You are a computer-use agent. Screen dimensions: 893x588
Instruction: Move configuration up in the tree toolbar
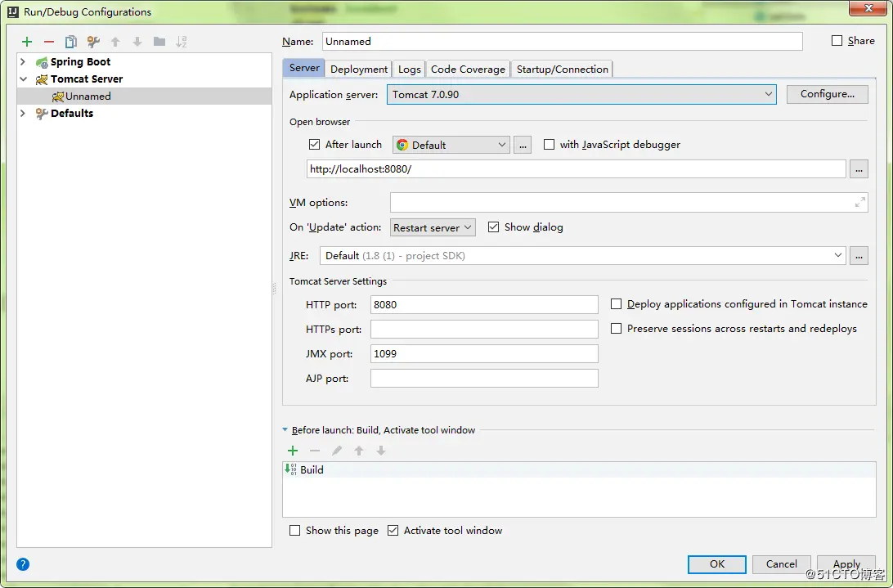115,42
